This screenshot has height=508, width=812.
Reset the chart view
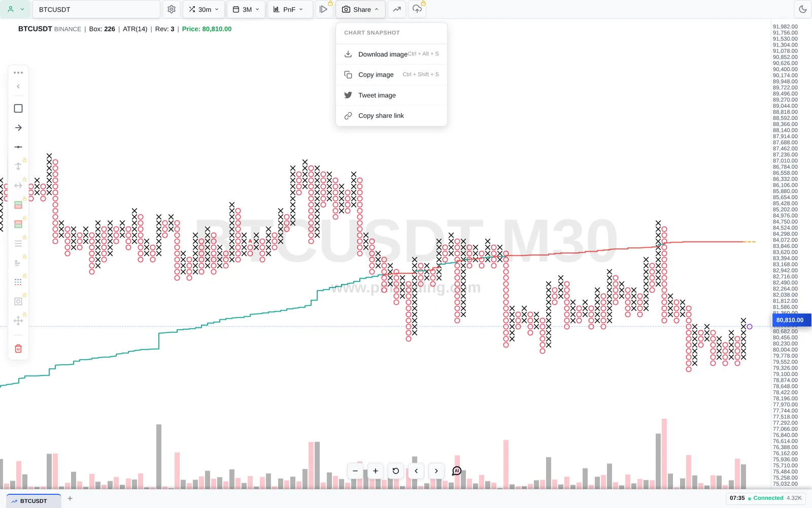(396, 471)
